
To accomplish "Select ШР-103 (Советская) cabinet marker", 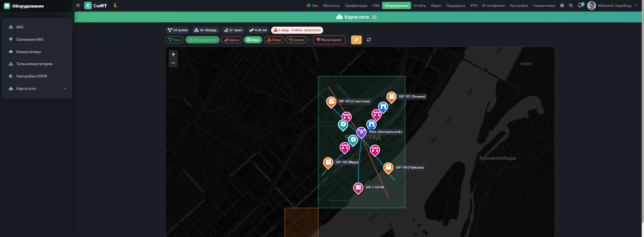I will [331, 102].
